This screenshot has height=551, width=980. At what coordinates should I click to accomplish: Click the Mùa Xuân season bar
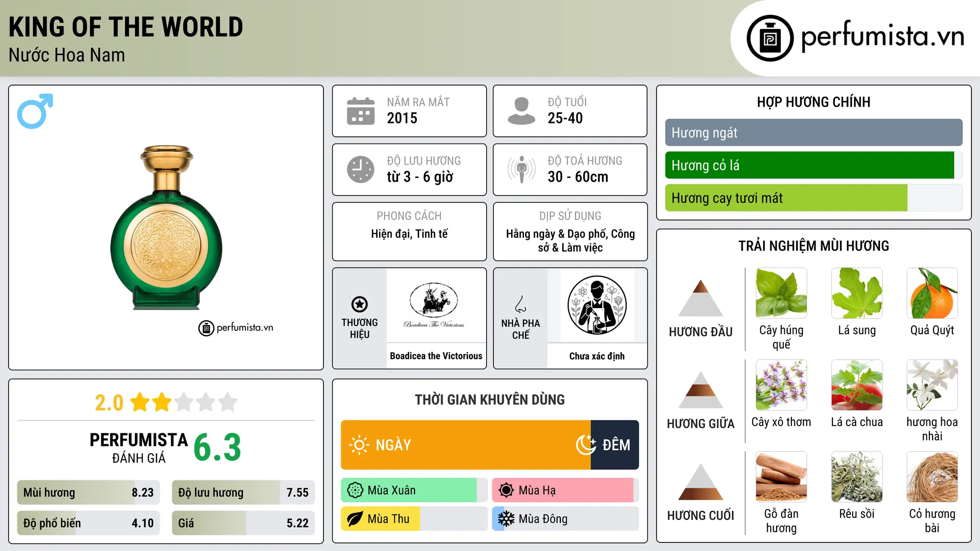coord(414,490)
